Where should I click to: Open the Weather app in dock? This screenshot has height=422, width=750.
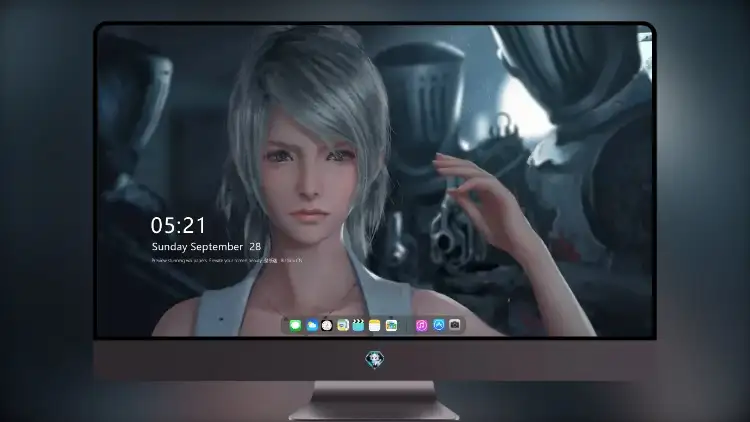click(x=311, y=326)
